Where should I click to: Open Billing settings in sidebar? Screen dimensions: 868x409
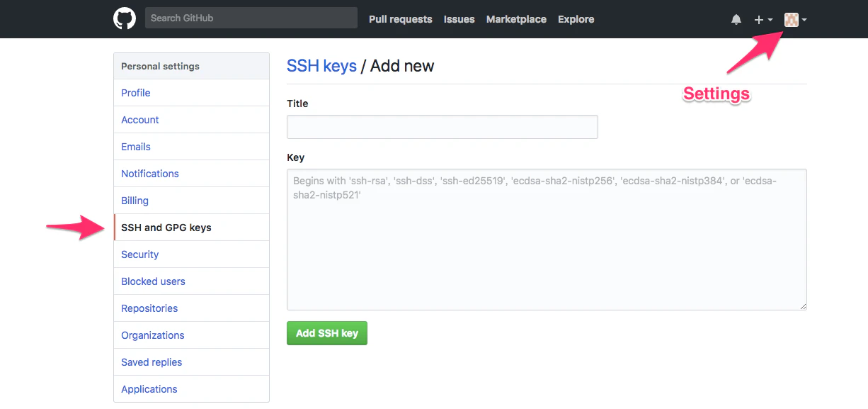pyautogui.click(x=191, y=201)
